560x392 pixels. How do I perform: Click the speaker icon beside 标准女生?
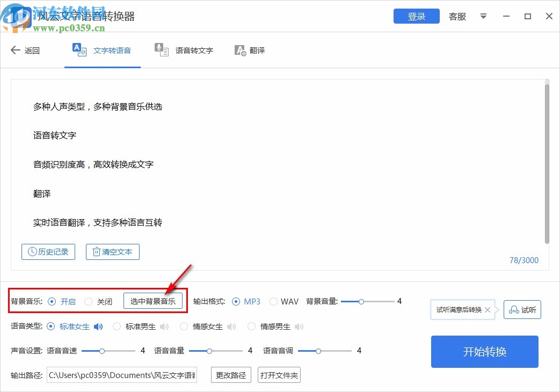[x=98, y=326]
